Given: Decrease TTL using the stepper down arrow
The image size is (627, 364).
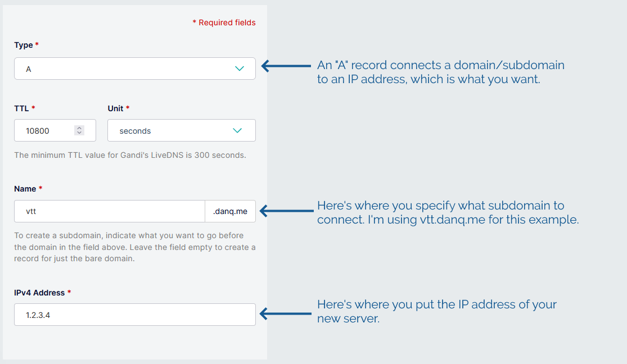Looking at the screenshot, I should pyautogui.click(x=79, y=133).
